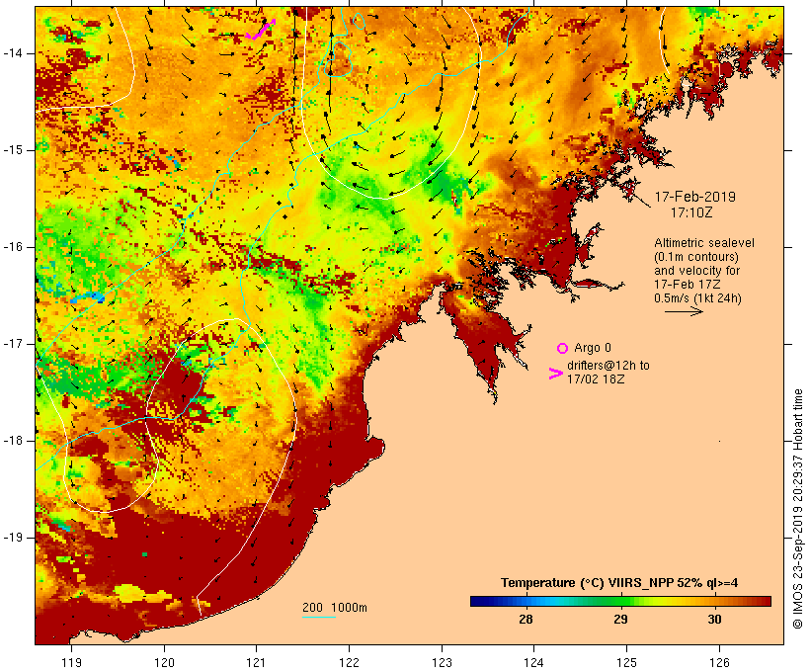Click the temperature colorbar near 29
The width and height of the screenshot is (810, 672).
(620, 601)
